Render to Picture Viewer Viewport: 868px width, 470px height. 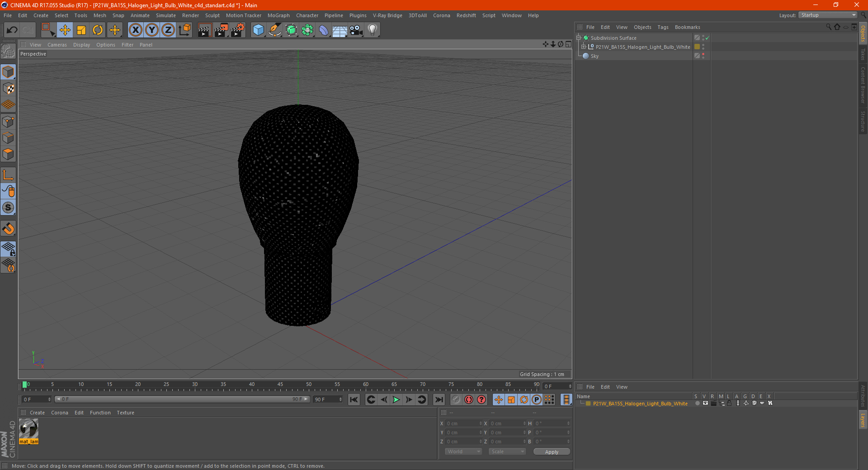(221, 30)
